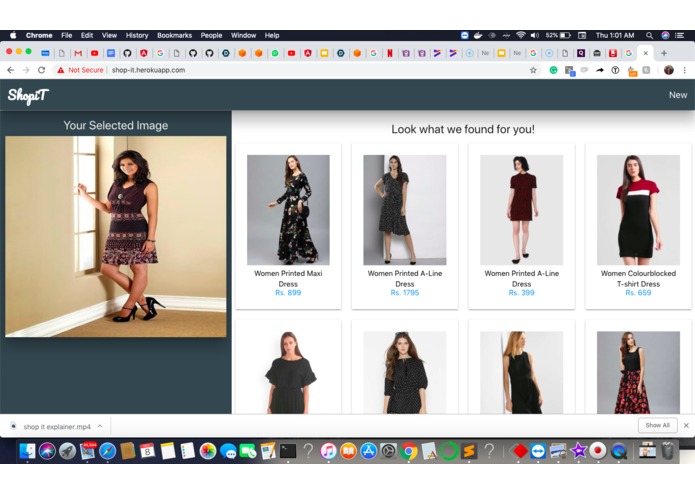Open Launchpad rocket icon in dock
Image resolution: width=695 pixels, height=494 pixels.
pos(67,451)
